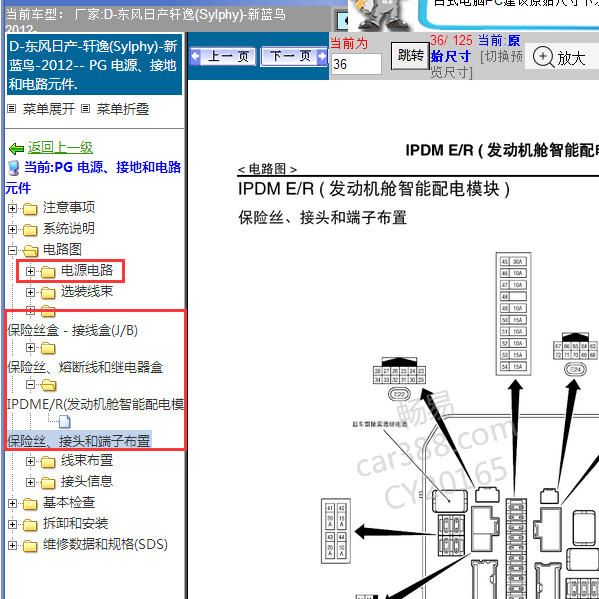Click document page icon above 保险丝、接头和端子布置

pyautogui.click(x=65, y=422)
